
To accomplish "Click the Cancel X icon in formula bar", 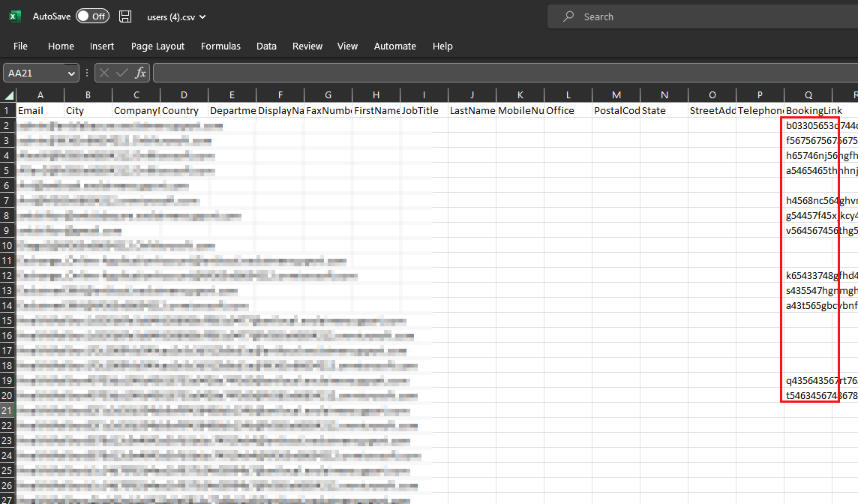I will coord(104,73).
